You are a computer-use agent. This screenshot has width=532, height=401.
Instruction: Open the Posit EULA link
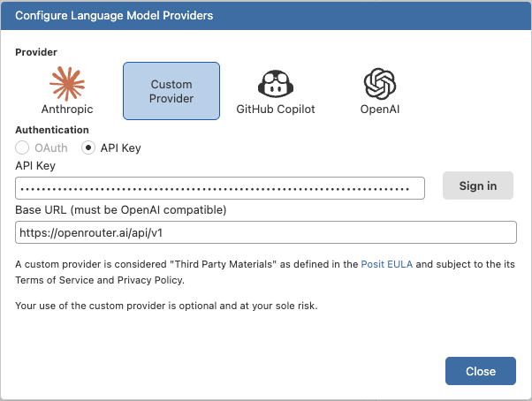[388, 264]
